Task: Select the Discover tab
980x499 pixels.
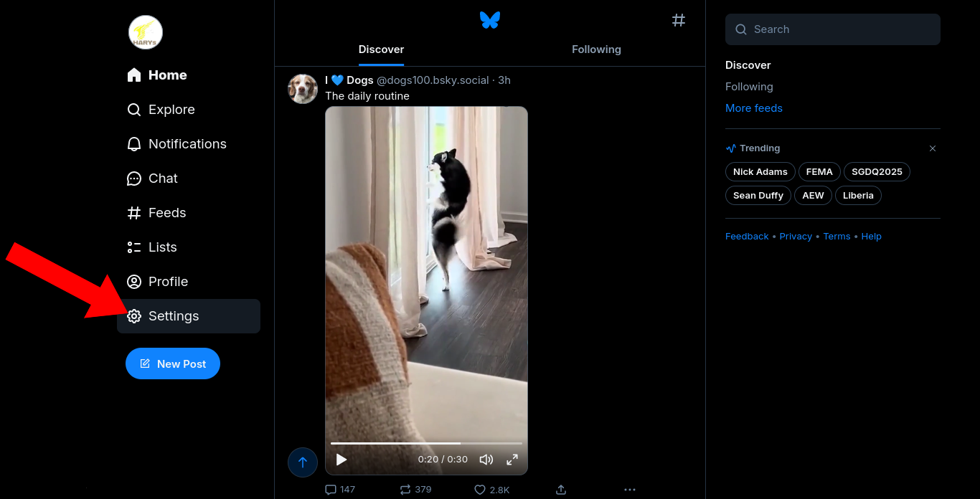Action: (381, 49)
